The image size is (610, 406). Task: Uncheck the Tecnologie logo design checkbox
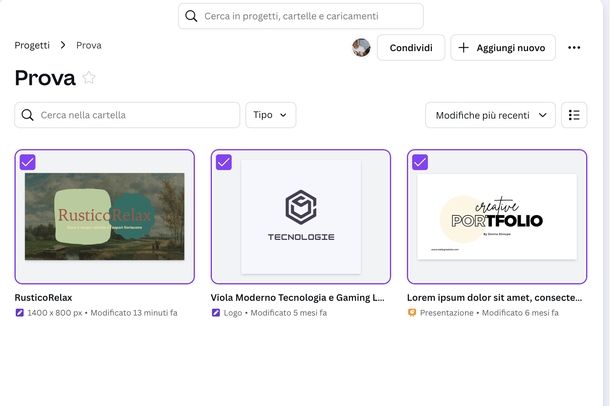click(x=224, y=162)
